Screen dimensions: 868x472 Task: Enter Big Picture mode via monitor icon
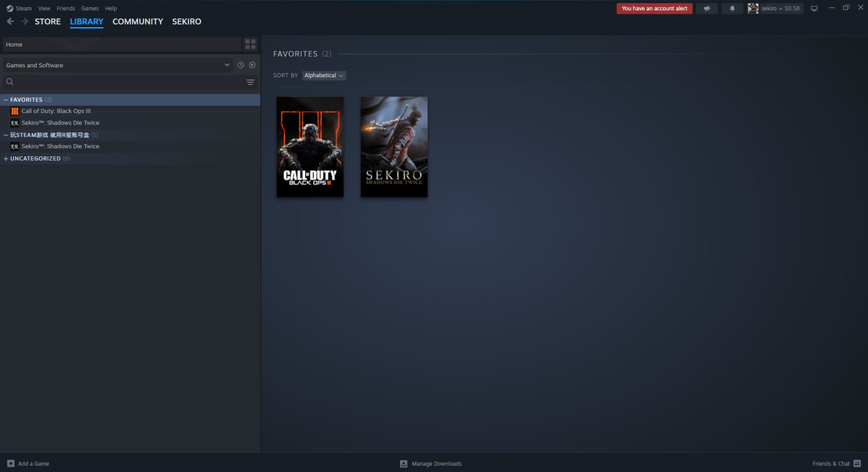click(x=814, y=8)
